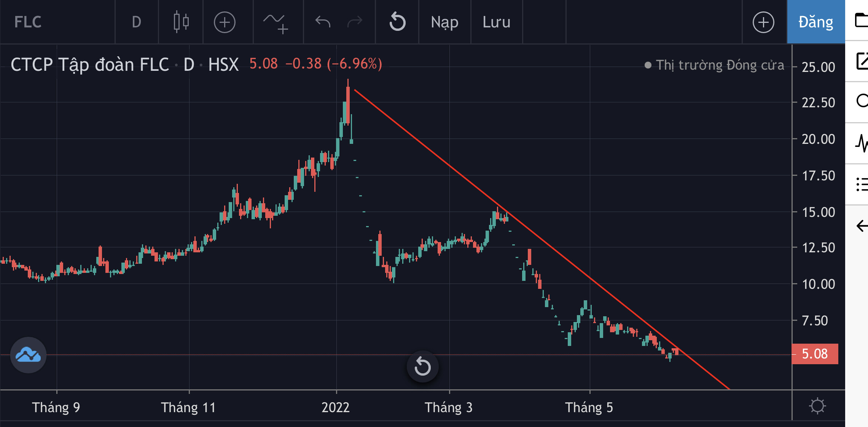The width and height of the screenshot is (868, 427).
Task: Click the compare/add symbol plus icon
Action: 225,22
